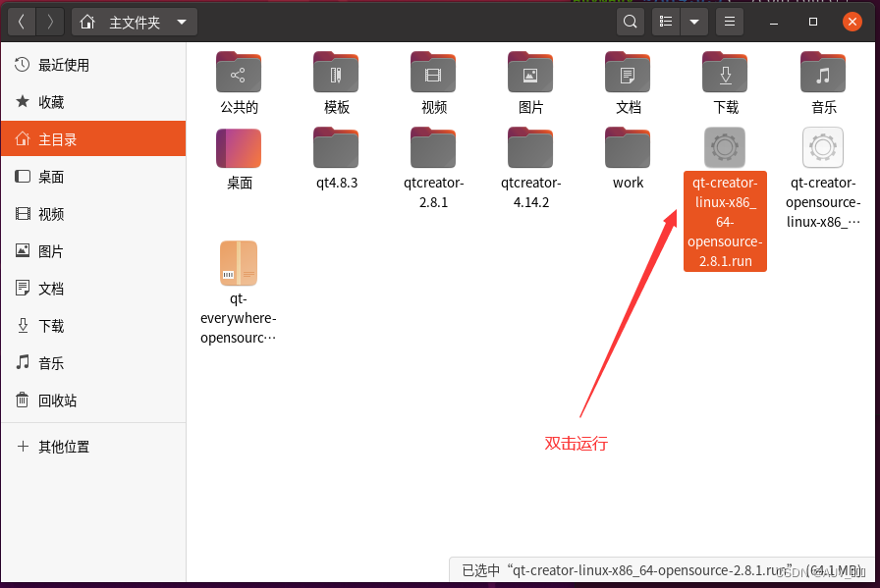880x588 pixels.
Task: Switch to list view using the toolbar icon
Action: click(666, 22)
